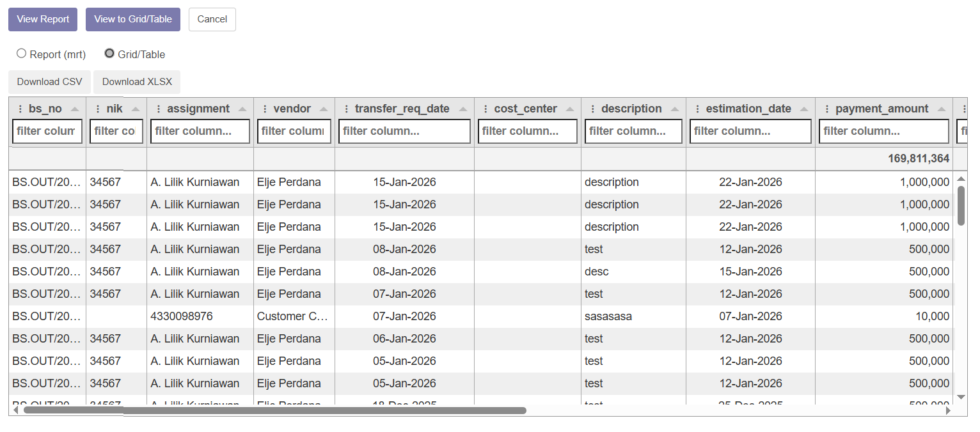980x432 pixels.
Task: Sort by payment_amount using its arrow
Action: pyautogui.click(x=941, y=109)
